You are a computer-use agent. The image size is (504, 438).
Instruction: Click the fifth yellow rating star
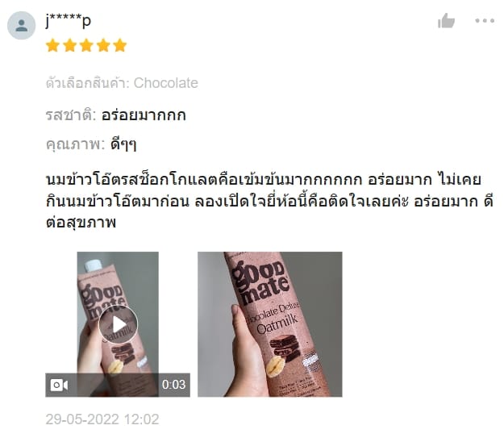tap(120, 45)
